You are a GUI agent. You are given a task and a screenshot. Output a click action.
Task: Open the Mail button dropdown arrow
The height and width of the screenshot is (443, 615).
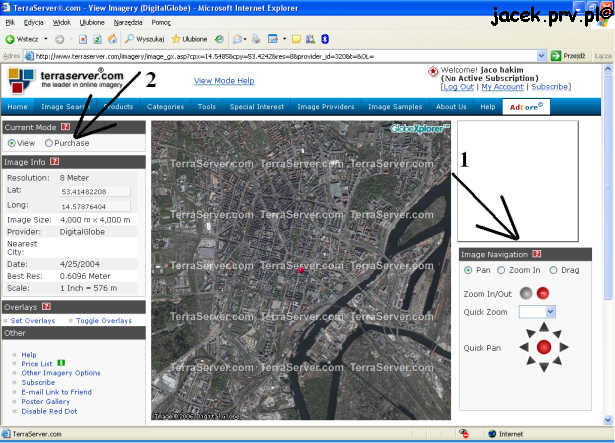coord(245,39)
